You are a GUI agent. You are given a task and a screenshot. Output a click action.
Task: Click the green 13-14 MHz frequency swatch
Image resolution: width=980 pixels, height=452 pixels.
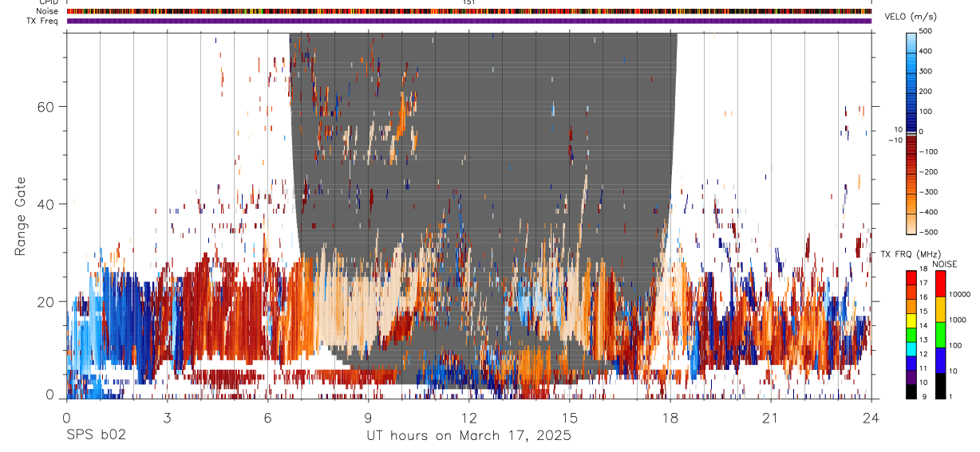pos(911,335)
